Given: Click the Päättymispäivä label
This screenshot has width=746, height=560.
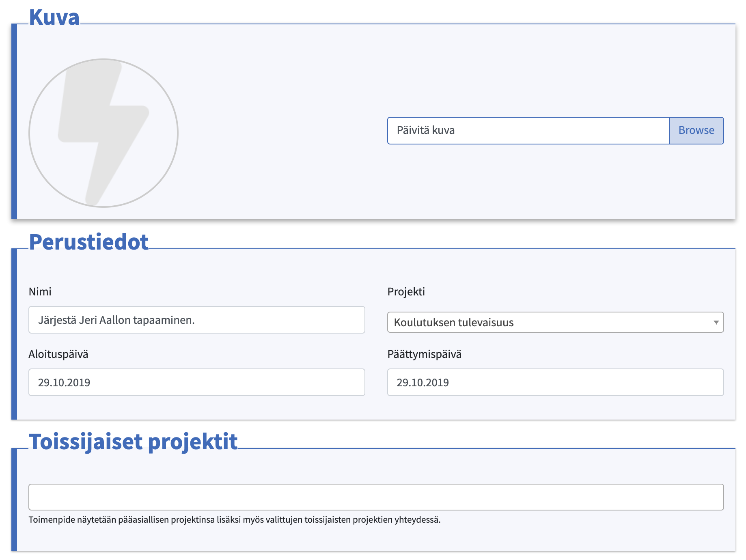Looking at the screenshot, I should (425, 354).
